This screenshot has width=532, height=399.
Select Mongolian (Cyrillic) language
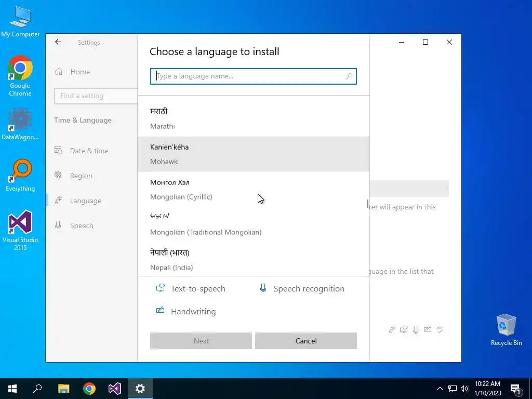click(253, 189)
